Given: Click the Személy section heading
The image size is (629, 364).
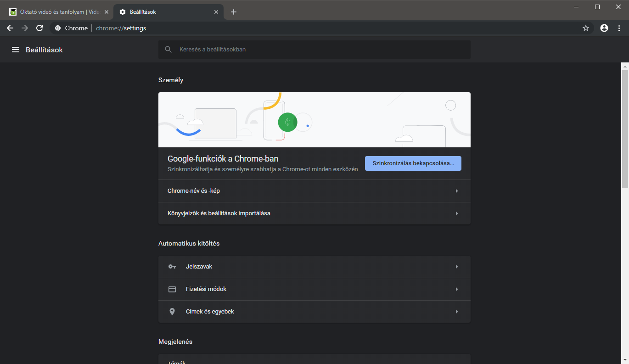Looking at the screenshot, I should point(171,80).
